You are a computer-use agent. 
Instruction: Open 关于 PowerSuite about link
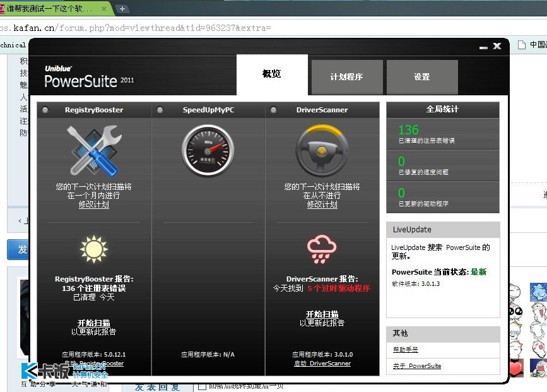tap(417, 366)
